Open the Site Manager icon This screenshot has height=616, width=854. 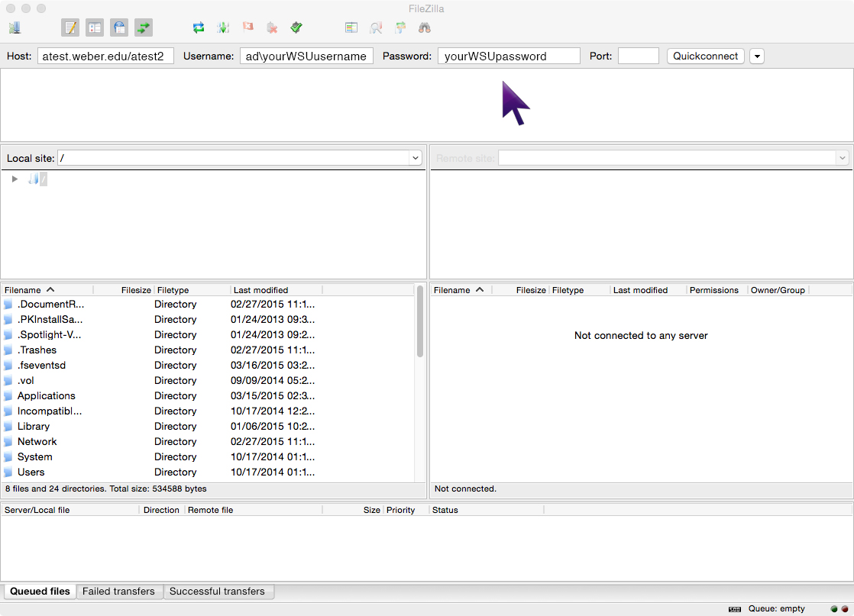[x=15, y=28]
